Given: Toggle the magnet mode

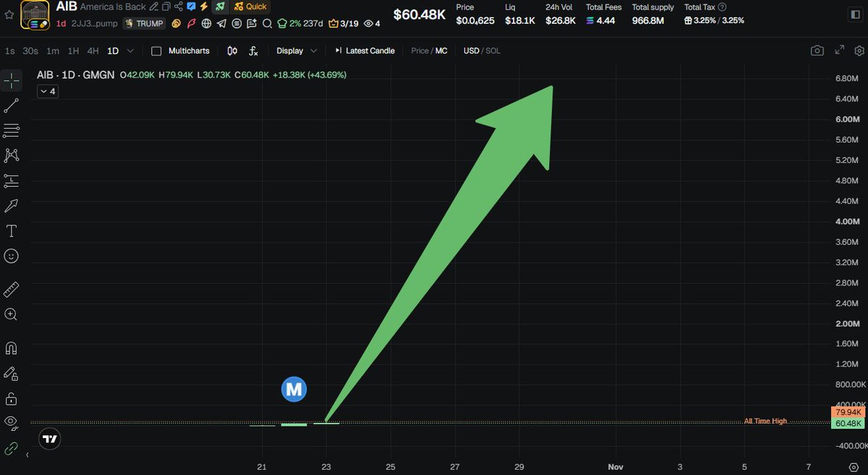Looking at the screenshot, I should click(11, 348).
